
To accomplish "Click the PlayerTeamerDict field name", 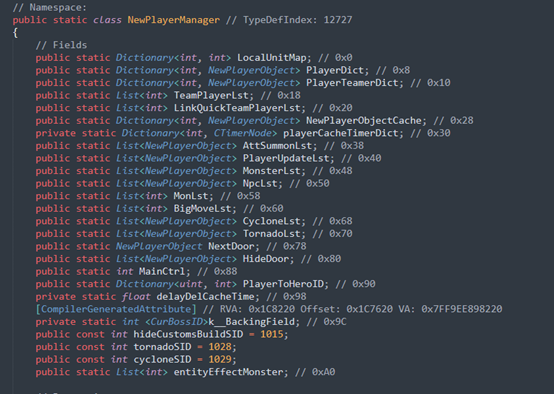I will tap(352, 83).
